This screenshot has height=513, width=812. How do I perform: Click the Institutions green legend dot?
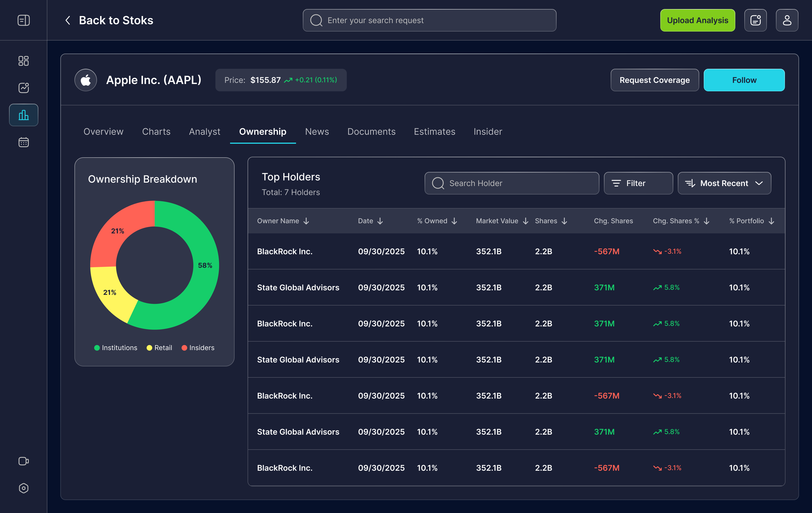97,348
